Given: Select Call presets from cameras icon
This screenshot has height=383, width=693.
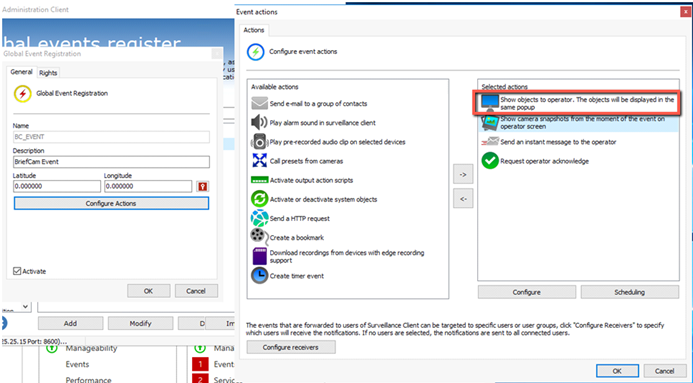Looking at the screenshot, I should pyautogui.click(x=259, y=160).
